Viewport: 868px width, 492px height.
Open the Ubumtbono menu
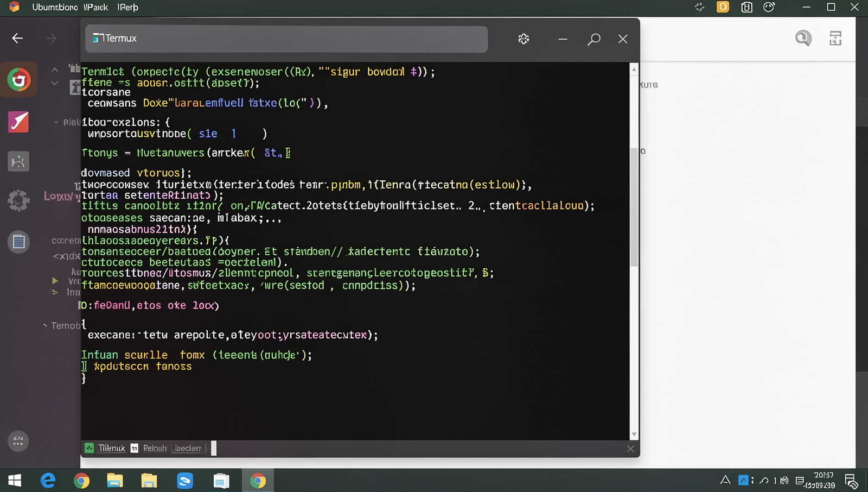[55, 7]
